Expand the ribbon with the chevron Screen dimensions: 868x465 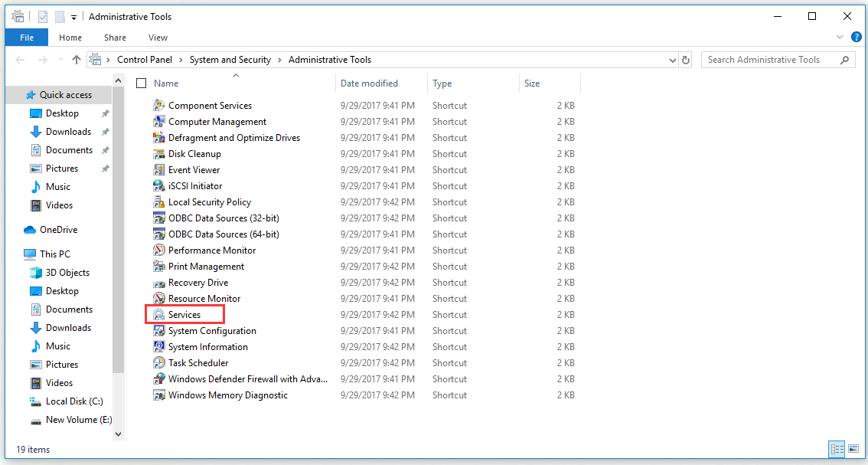[839, 37]
